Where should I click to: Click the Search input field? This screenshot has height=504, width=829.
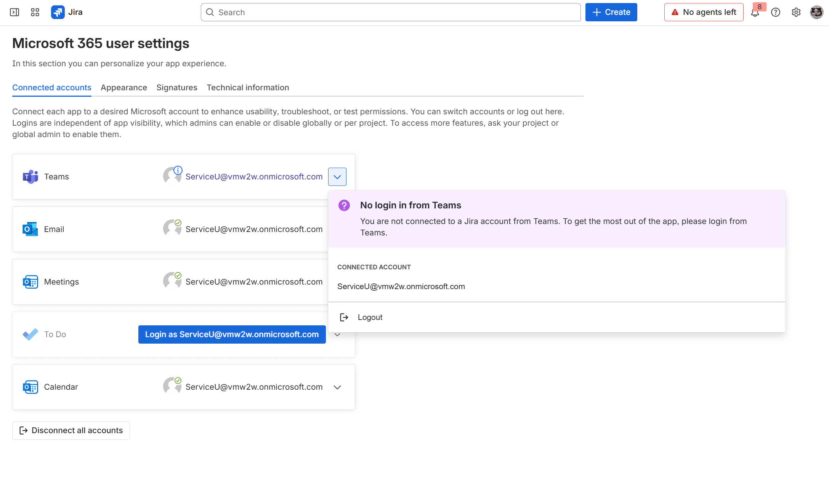[x=391, y=12]
